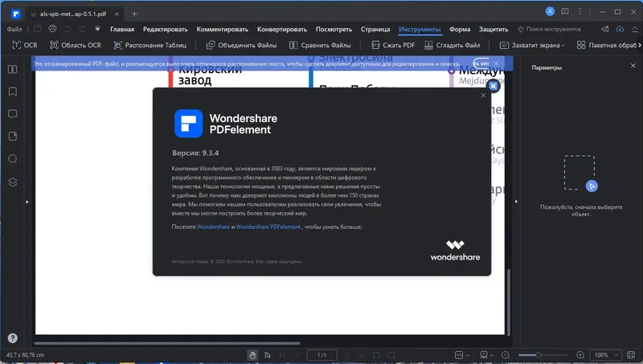Click Сгладить Файл

[x=452, y=45]
